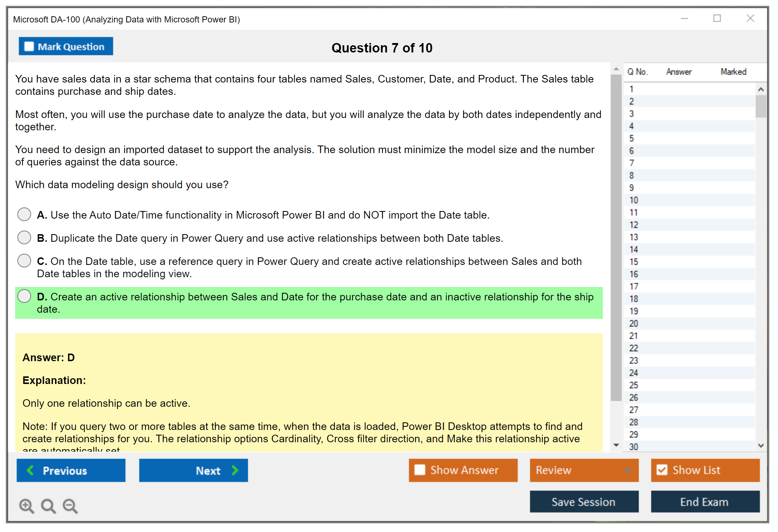Viewport: 778px width, 532px height.
Task: Close the DA-100 exam window
Action: pos(750,18)
